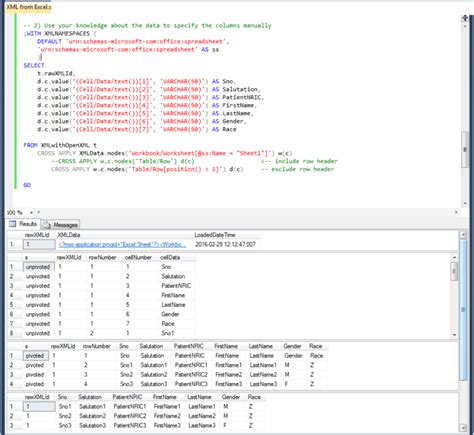The width and height of the screenshot is (474, 435).
Task: Click the editor horizontal scroll right arrow
Action: [x=456, y=212]
